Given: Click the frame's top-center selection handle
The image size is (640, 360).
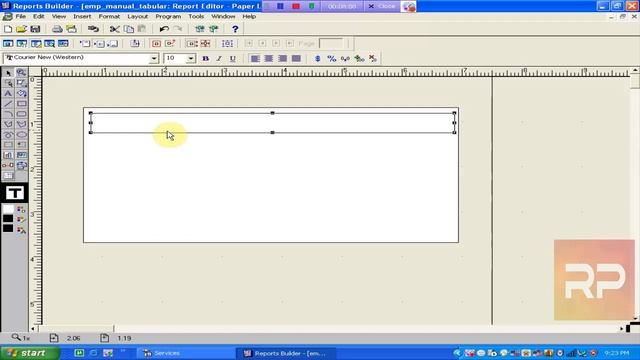Looking at the screenshot, I should tap(272, 113).
